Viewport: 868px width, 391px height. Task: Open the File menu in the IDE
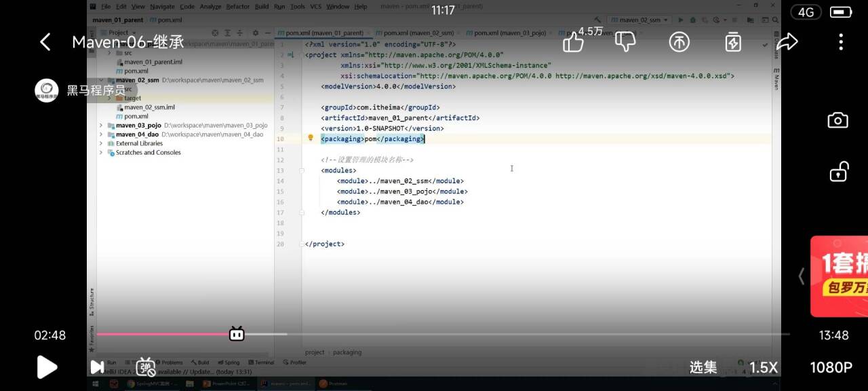click(106, 6)
